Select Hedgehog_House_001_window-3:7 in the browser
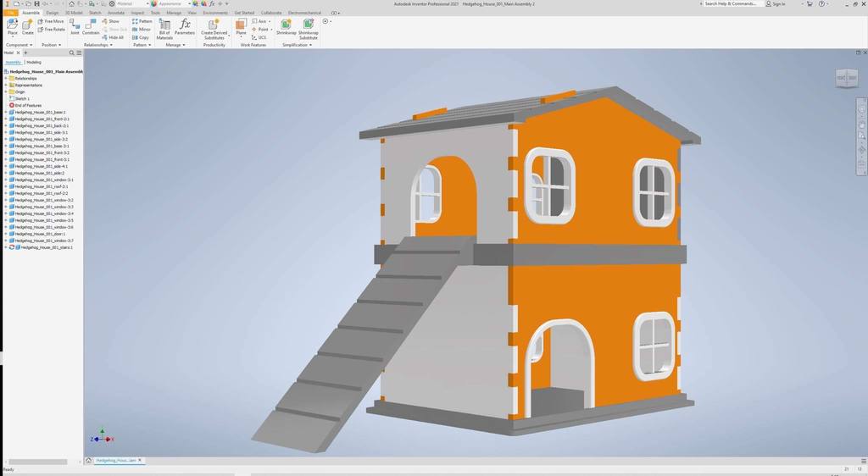Image resolution: width=868 pixels, height=476 pixels. 44,241
